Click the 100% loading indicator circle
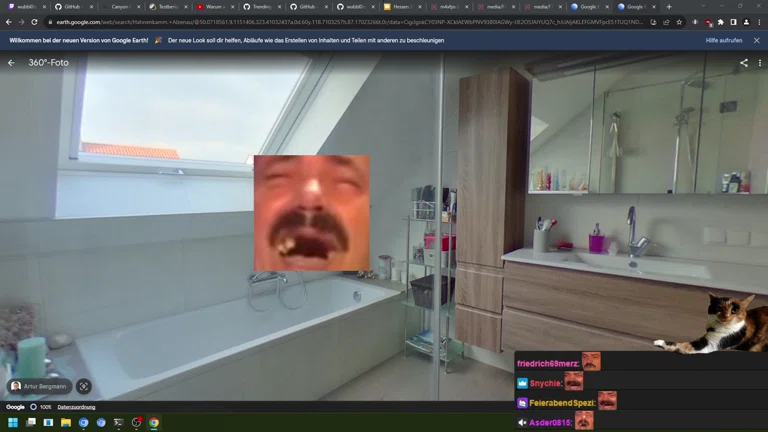Screen dimensions: 768x432 pos(33,407)
